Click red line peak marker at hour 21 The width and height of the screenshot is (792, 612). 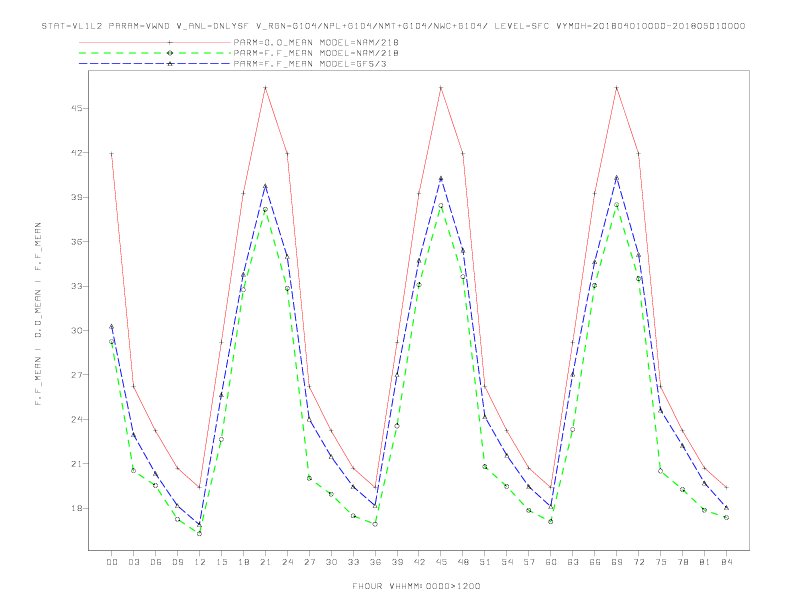pyautogui.click(x=265, y=88)
